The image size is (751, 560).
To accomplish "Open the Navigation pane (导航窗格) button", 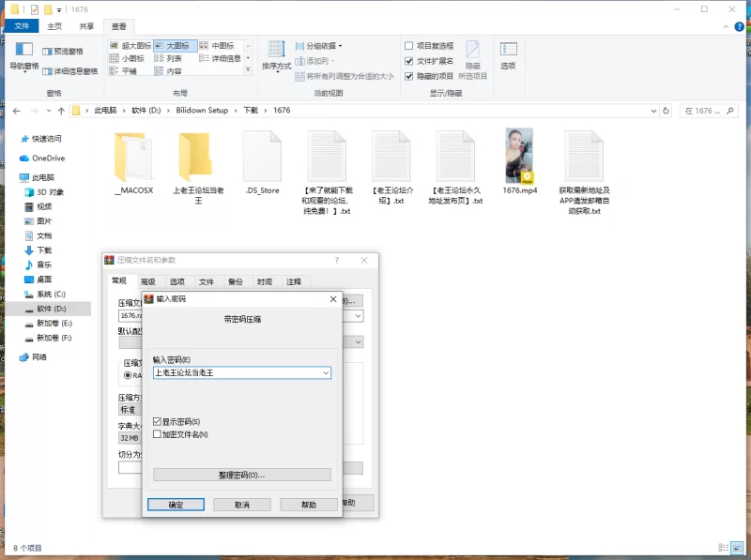I will pos(24,56).
